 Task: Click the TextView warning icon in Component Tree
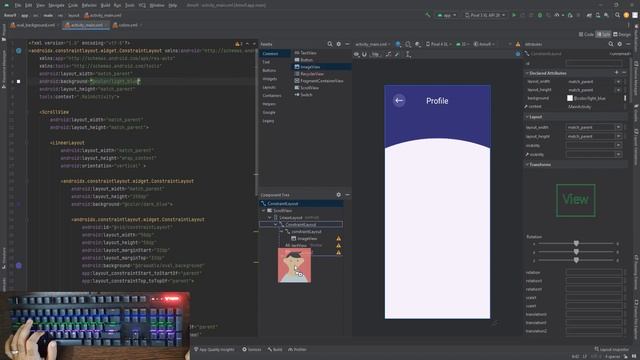(x=338, y=245)
